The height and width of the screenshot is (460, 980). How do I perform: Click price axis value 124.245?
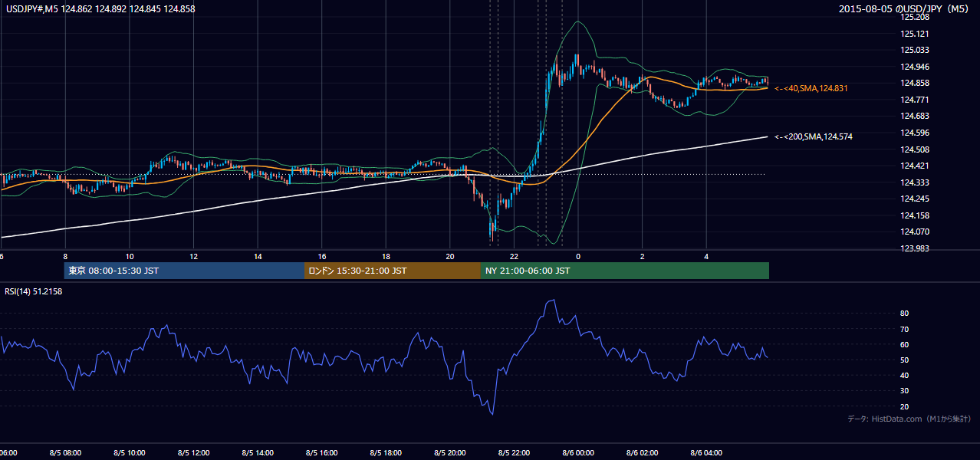point(915,199)
